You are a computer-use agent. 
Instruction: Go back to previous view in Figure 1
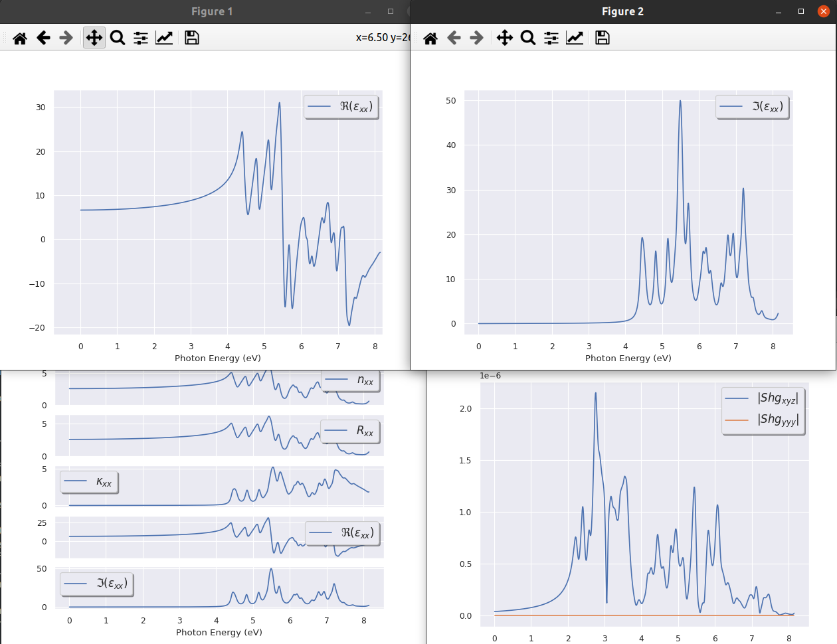(x=44, y=38)
